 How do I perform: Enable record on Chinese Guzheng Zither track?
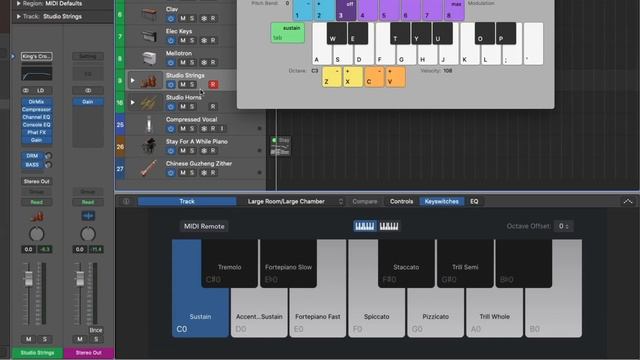(213, 173)
